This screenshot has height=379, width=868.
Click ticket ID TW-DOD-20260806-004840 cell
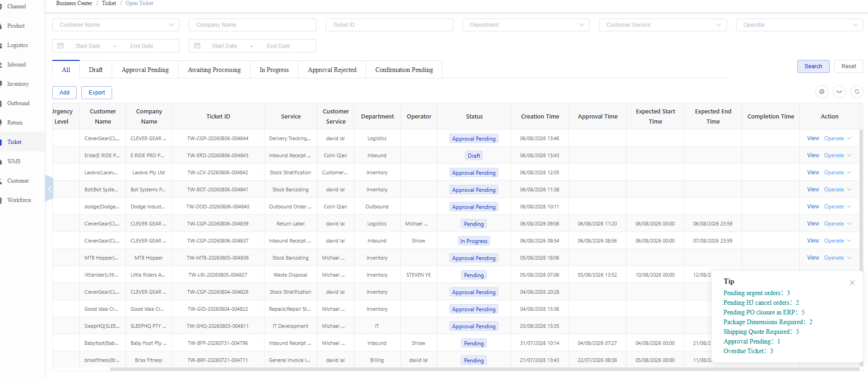pos(218,207)
